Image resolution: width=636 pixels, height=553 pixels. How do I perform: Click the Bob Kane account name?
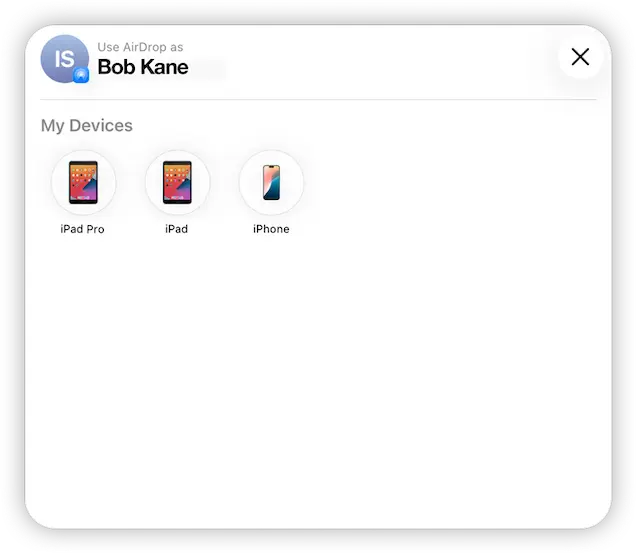[x=142, y=68]
